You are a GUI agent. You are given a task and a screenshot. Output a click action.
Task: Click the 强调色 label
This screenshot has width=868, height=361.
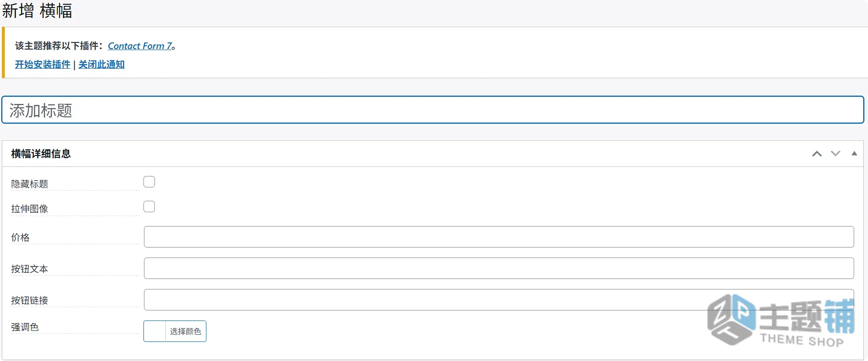tap(25, 327)
